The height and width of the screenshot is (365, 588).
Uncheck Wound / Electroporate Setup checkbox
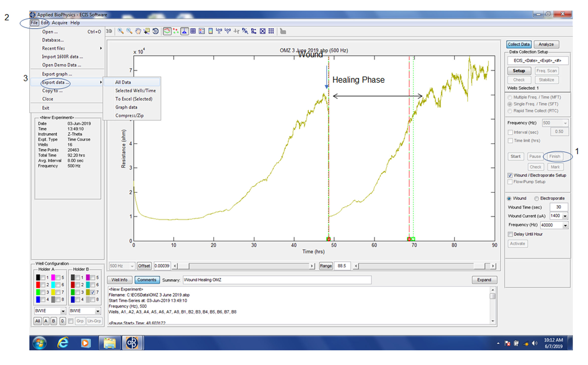(510, 175)
